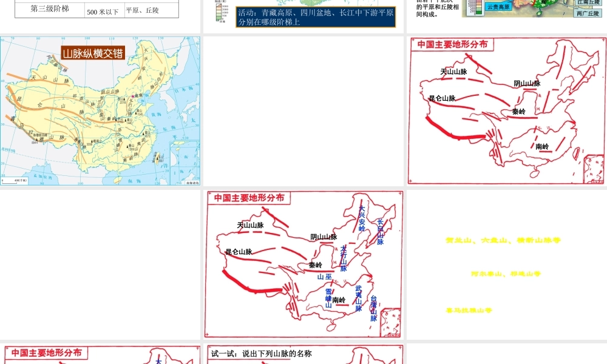The height and width of the screenshot is (364, 607).
Task: Click the 两广丘陵 label box
Action: point(587,13)
